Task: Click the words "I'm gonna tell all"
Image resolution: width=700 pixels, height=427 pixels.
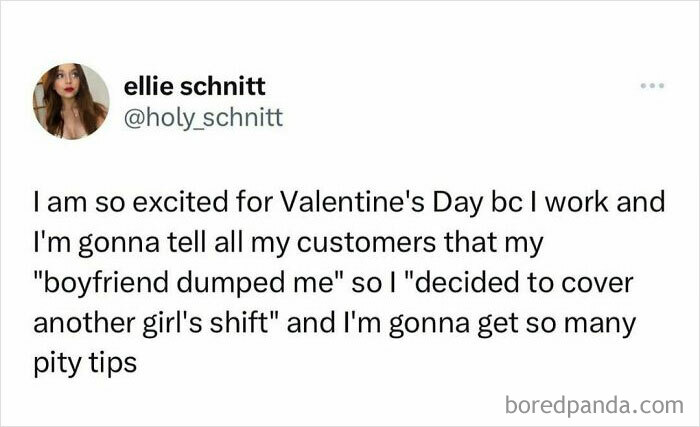Action: 119,240
